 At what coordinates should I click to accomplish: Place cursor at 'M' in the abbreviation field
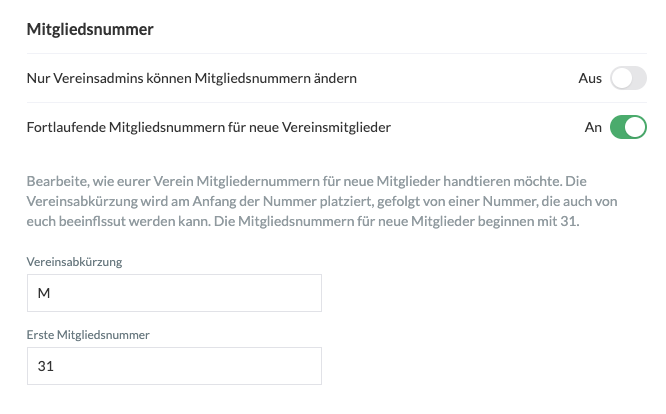43,293
